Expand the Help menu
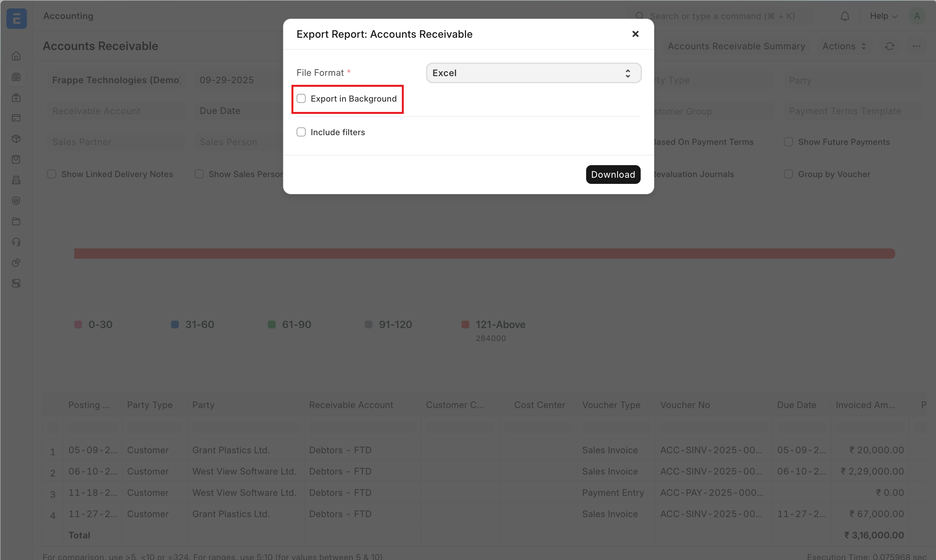The height and width of the screenshot is (560, 936). pos(883,16)
